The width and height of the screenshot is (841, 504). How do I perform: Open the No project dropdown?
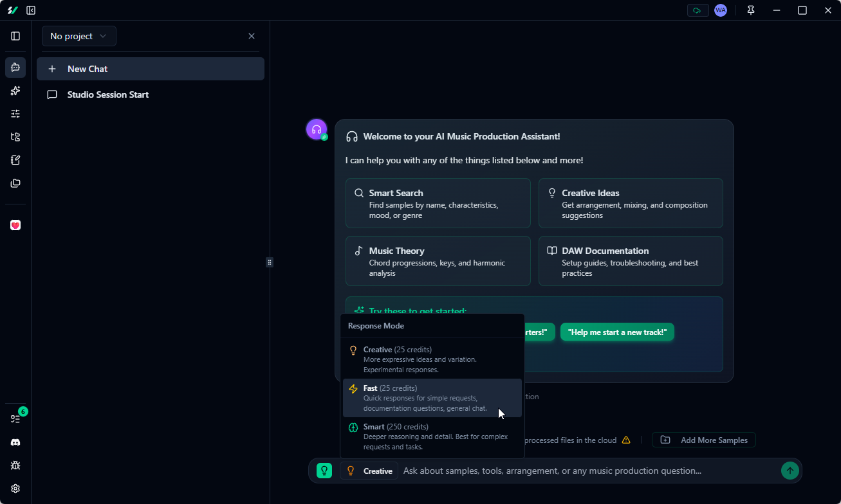pos(79,36)
